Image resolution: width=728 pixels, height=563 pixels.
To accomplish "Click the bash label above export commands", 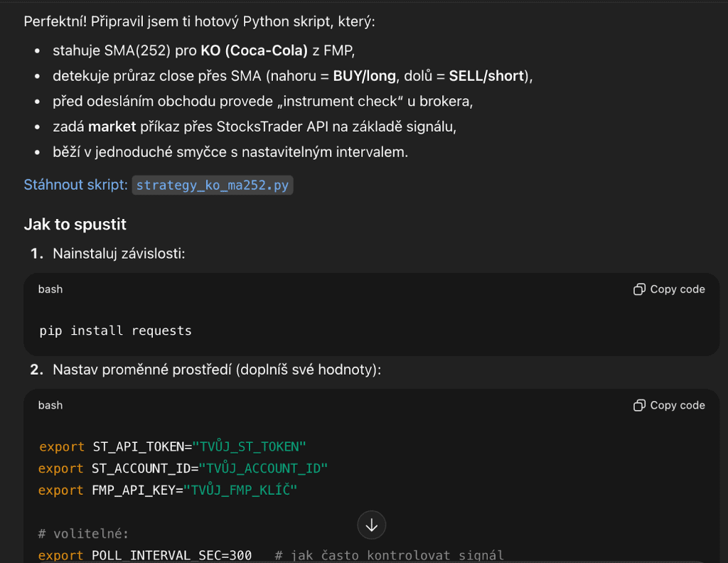I will [x=50, y=405].
